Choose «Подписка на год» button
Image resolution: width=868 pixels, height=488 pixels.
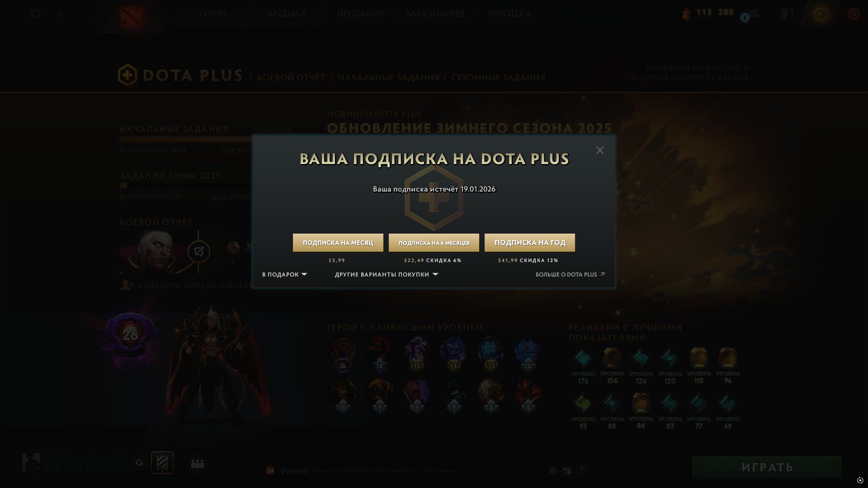[530, 243]
